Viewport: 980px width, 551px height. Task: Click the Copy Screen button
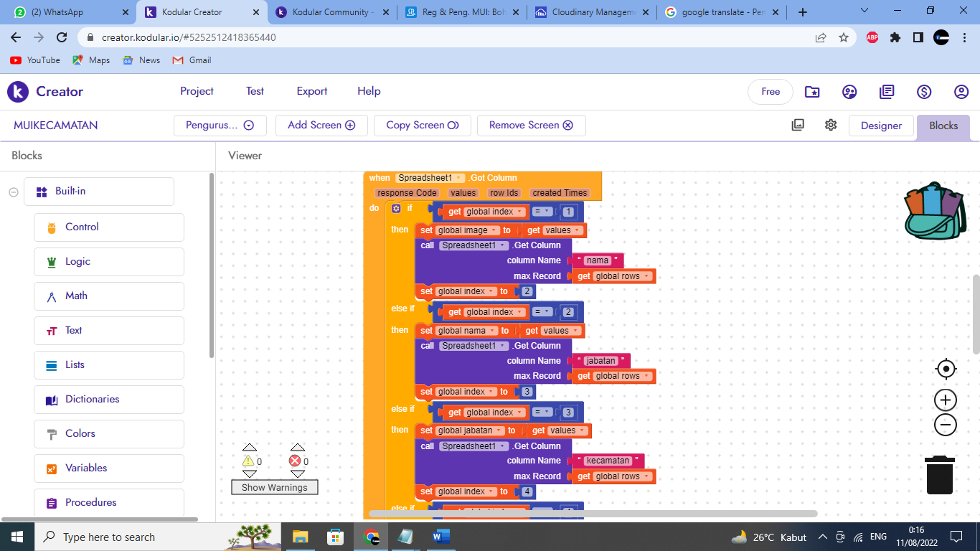423,126
